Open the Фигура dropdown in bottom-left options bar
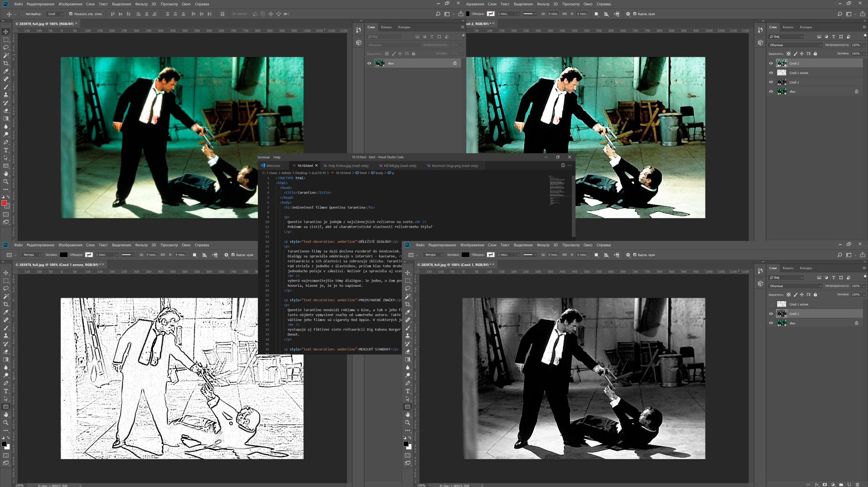Screen dimensions: 868x487 pyautogui.click(x=32, y=255)
